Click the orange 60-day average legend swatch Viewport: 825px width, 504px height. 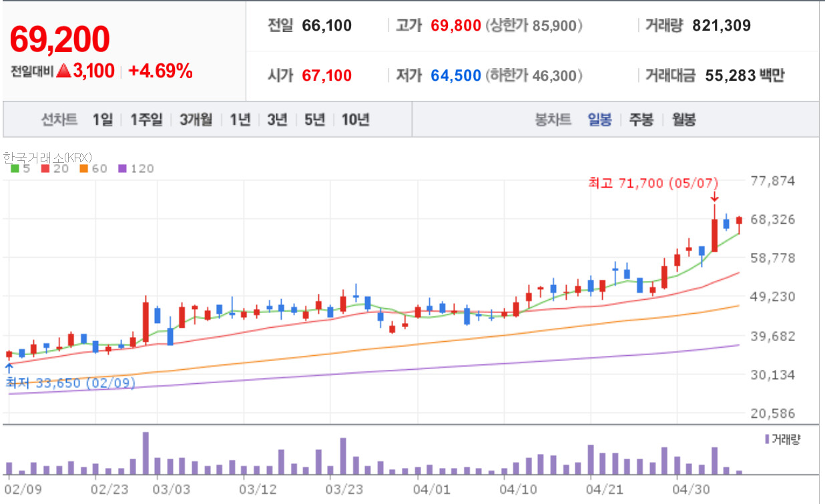(x=83, y=169)
